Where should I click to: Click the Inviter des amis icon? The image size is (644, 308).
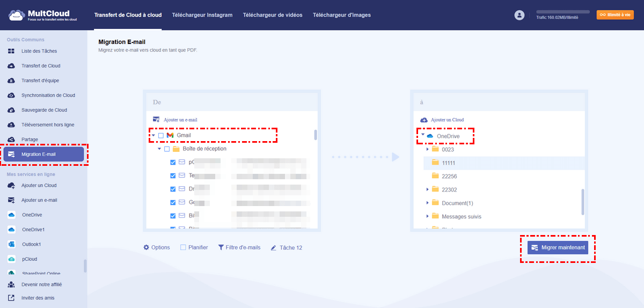pyautogui.click(x=11, y=298)
